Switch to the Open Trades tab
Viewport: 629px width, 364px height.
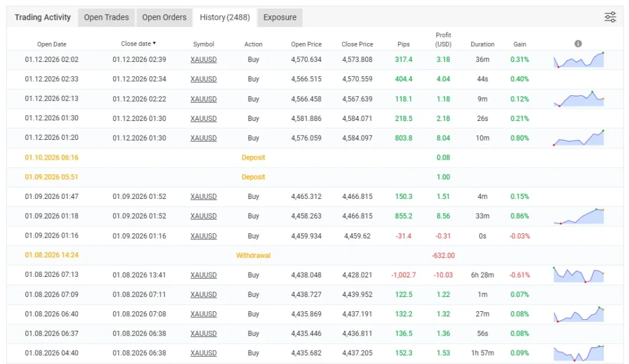click(x=106, y=17)
